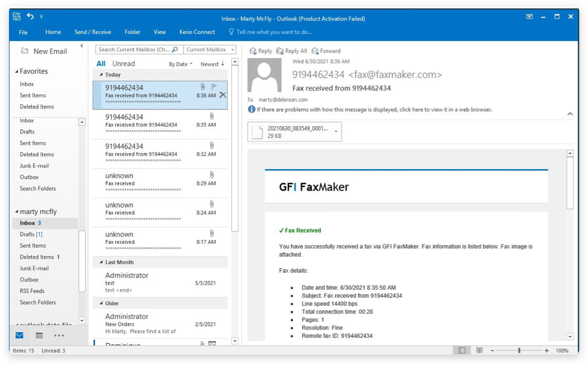Click the Undo icon in title bar
588x366 pixels.
[x=31, y=16]
